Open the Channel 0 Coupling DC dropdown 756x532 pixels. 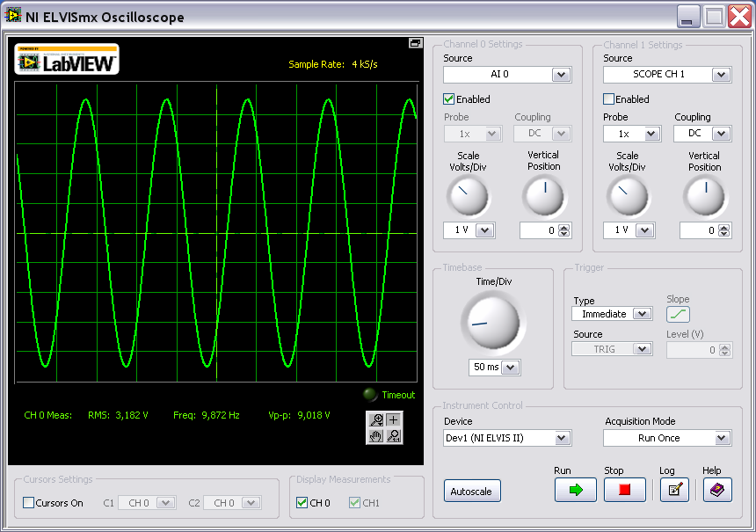point(543,134)
